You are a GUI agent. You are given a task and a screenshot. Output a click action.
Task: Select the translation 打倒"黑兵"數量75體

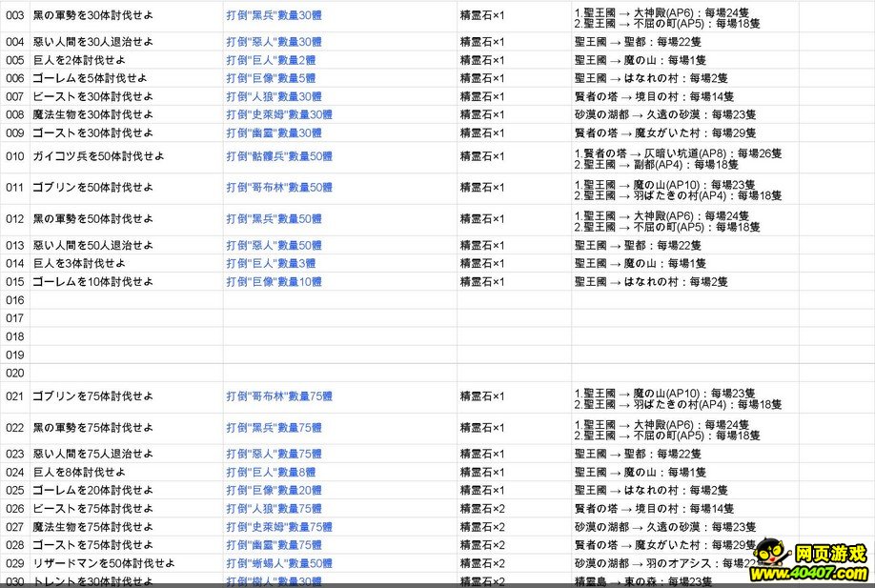click(x=274, y=428)
